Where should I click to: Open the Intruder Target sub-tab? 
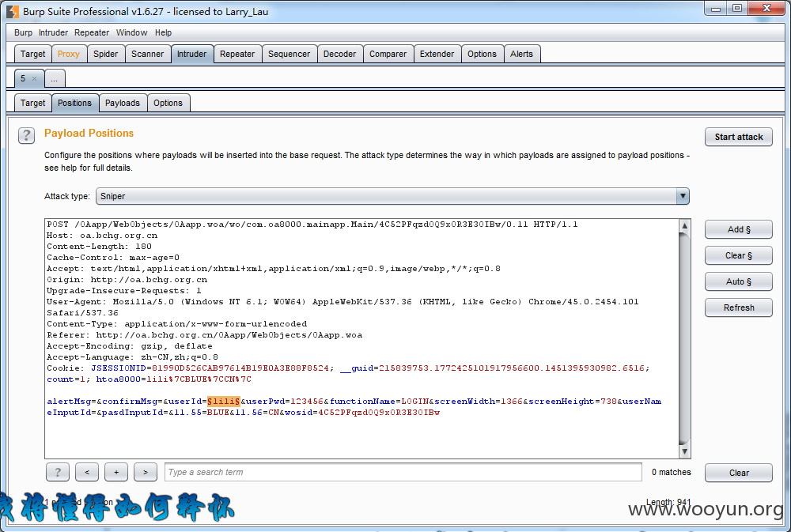point(32,103)
